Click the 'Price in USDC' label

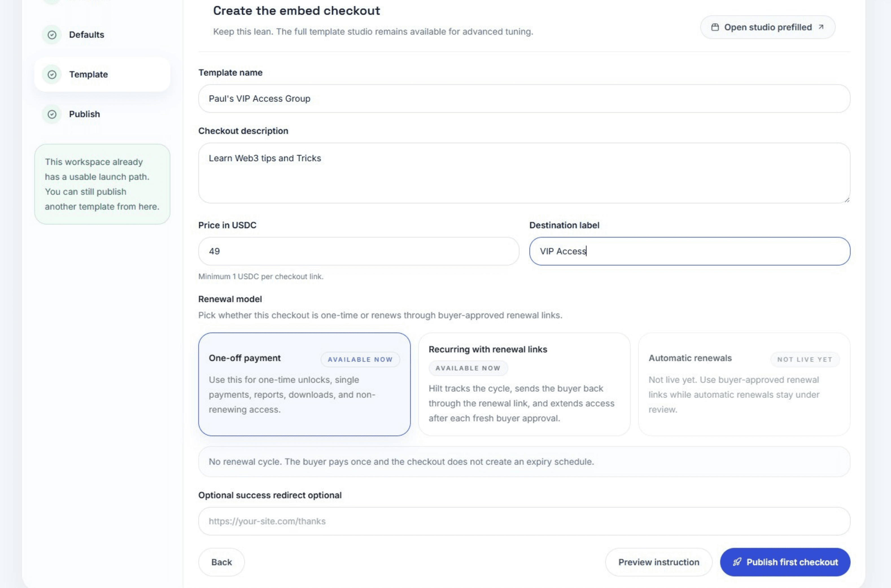tap(227, 225)
